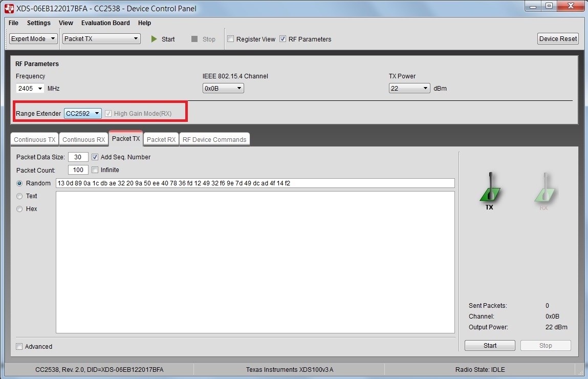Image resolution: width=588 pixels, height=379 pixels.
Task: Toggle the Register View checkbox
Action: pos(231,39)
